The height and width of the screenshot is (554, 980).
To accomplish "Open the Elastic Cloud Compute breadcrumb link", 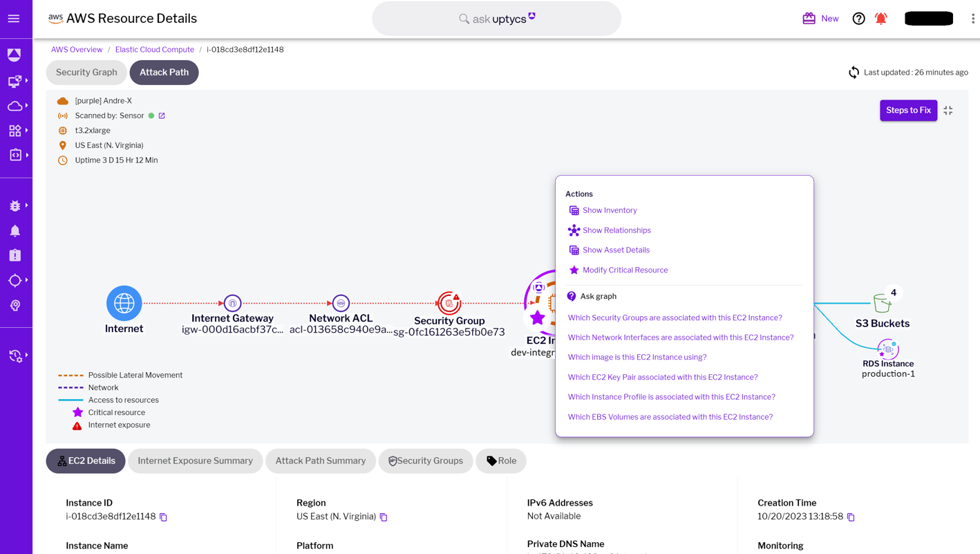I will click(154, 49).
